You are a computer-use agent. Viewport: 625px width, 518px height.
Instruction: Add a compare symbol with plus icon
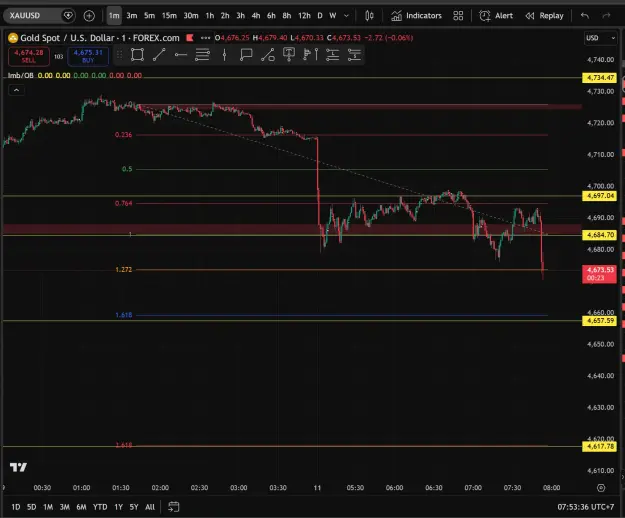[89, 16]
